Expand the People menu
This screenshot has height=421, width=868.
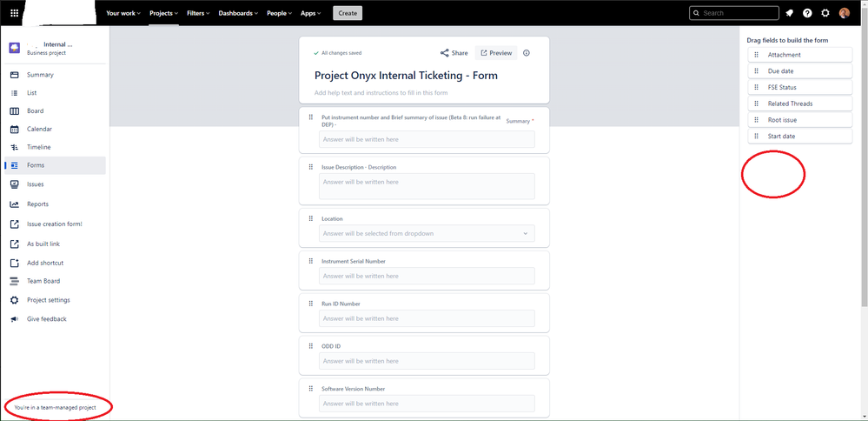click(279, 13)
